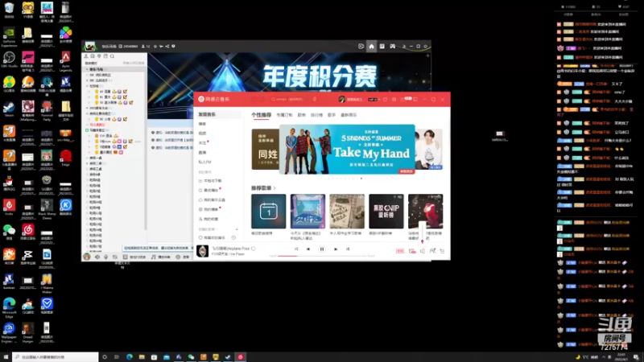
Task: Click the NetEase volume slider handle
Action: 422,241
